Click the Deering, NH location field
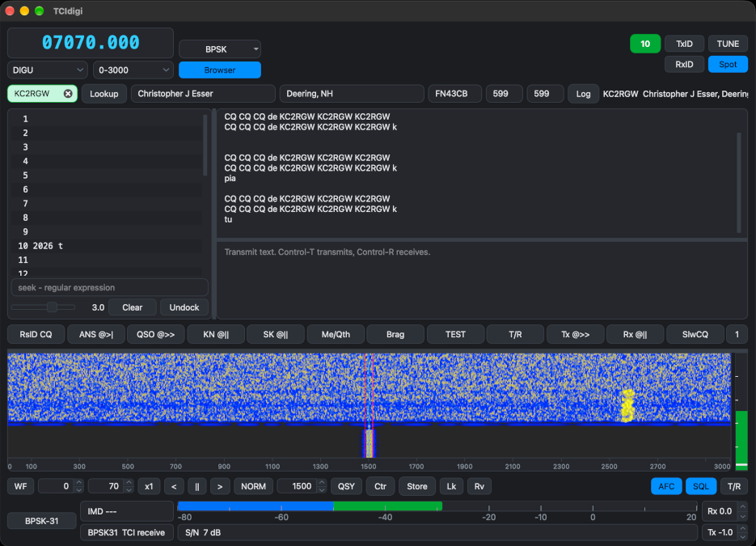756x546 pixels. point(352,94)
